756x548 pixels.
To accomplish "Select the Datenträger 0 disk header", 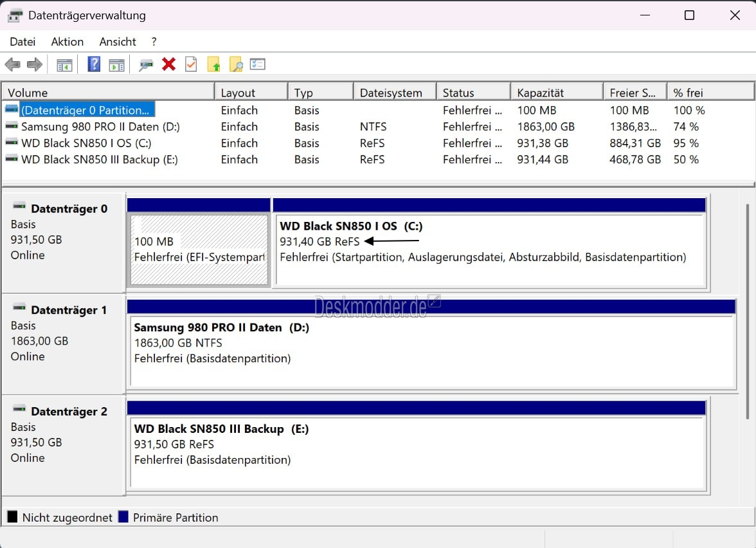I will 64,242.
